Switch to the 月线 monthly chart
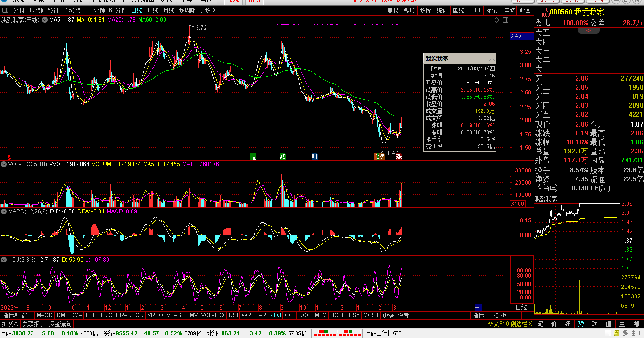Image resolution: width=644 pixels, height=338 pixels. click(169, 10)
